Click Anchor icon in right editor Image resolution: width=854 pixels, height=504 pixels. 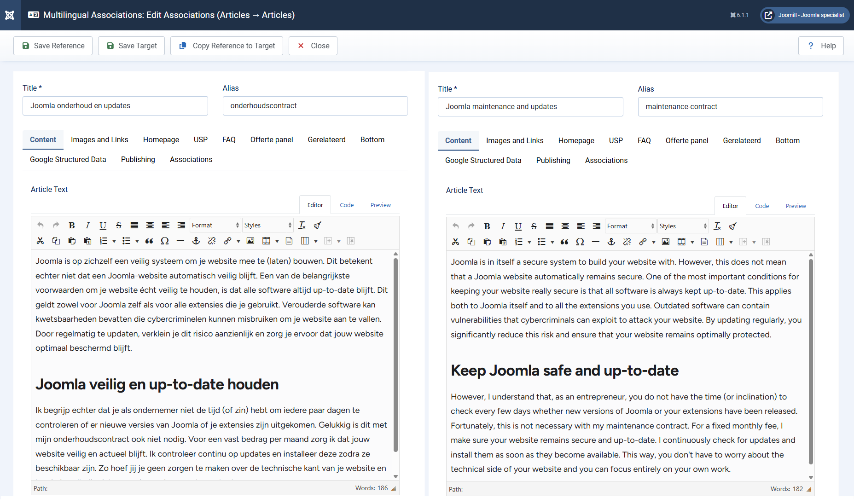[x=611, y=242]
